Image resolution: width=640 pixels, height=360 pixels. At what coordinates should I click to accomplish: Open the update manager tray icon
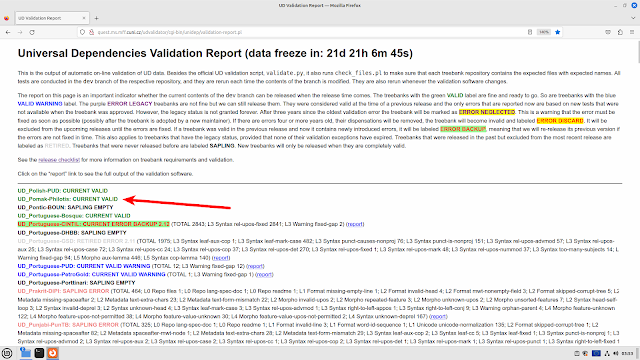585,353
